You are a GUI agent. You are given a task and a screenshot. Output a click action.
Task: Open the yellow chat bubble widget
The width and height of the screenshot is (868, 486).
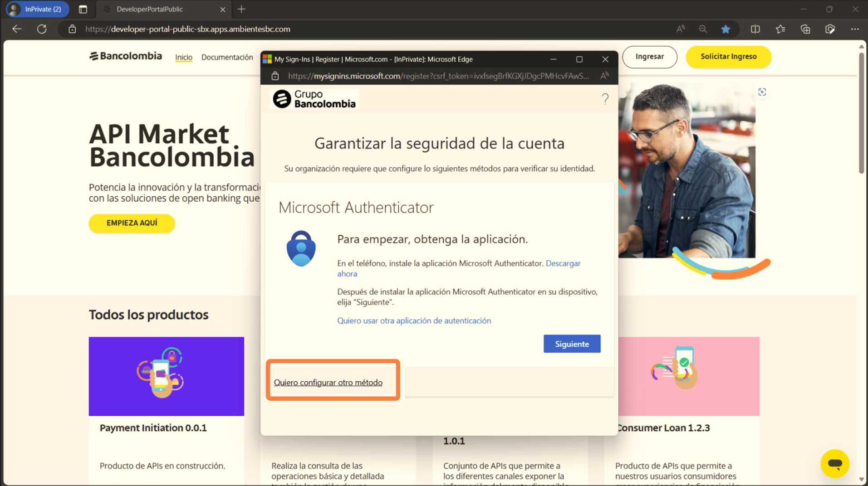834,463
